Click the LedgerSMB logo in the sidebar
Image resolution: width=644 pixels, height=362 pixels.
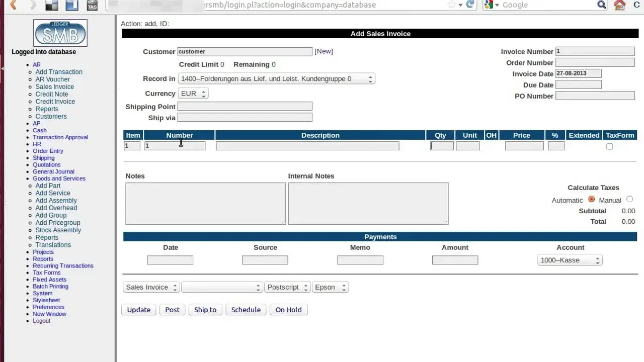[x=60, y=32]
